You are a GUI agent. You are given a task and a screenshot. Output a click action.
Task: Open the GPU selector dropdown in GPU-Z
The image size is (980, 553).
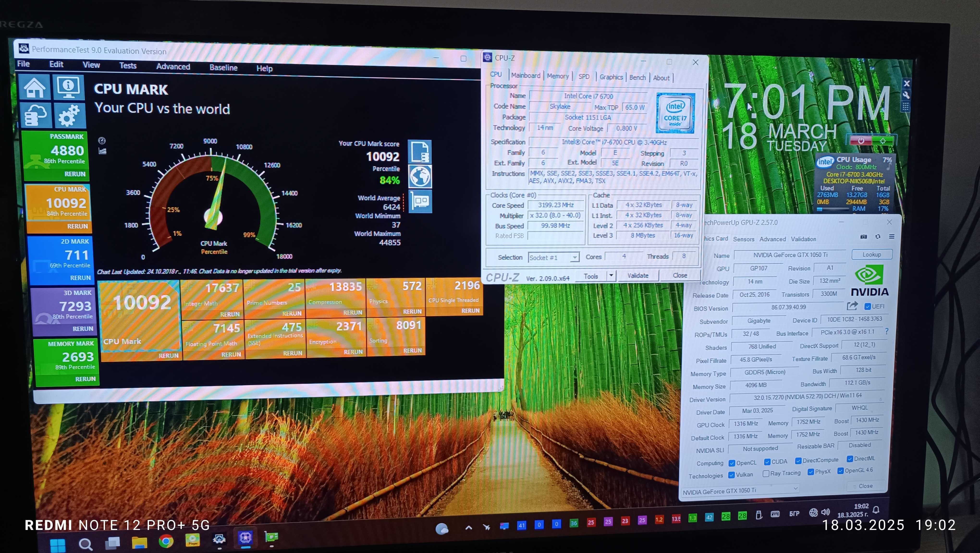point(740,491)
